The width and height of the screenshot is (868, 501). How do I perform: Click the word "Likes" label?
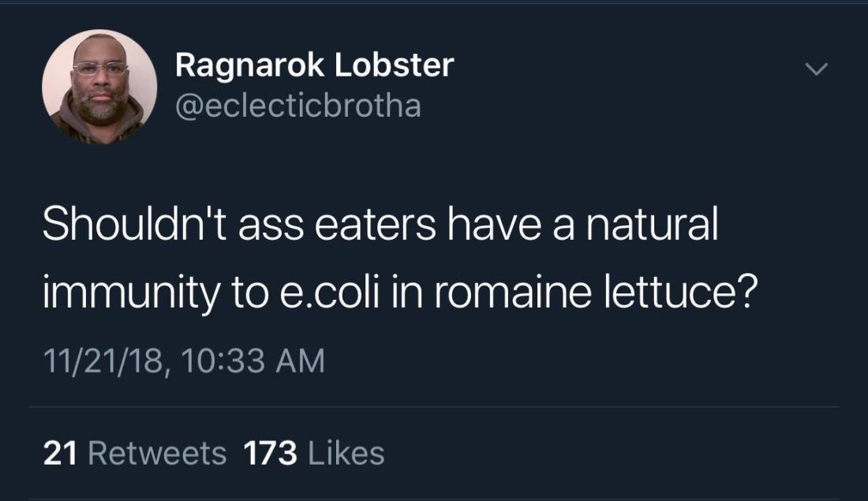[x=346, y=453]
